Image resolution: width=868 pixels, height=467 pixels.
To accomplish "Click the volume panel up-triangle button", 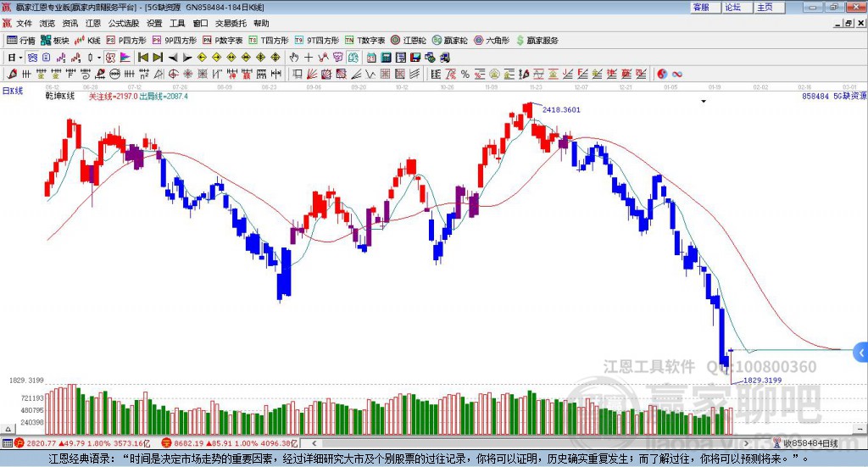I will click(8, 429).
